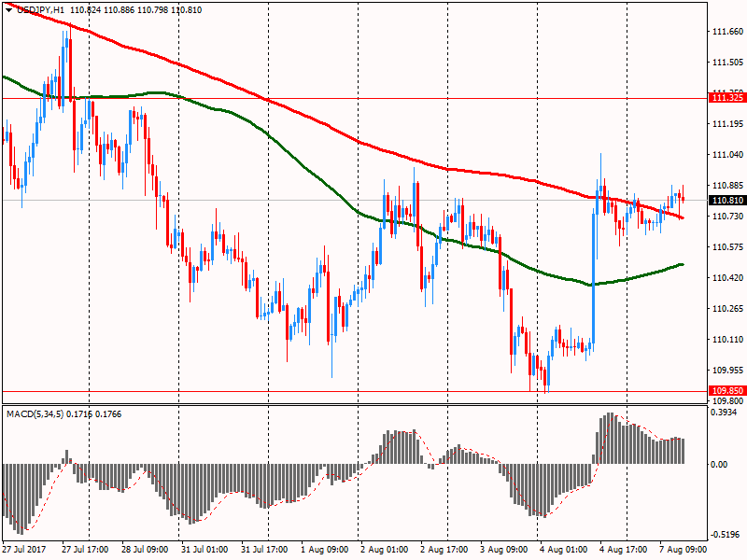Click the 0.3934 MACD scale value
Viewport: 747px width, 560px height.
coord(723,413)
